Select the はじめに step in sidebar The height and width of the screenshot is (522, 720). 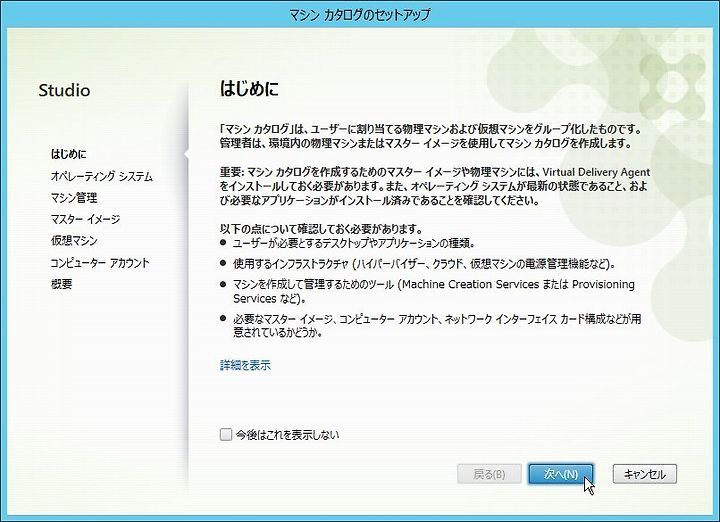[x=68, y=154]
